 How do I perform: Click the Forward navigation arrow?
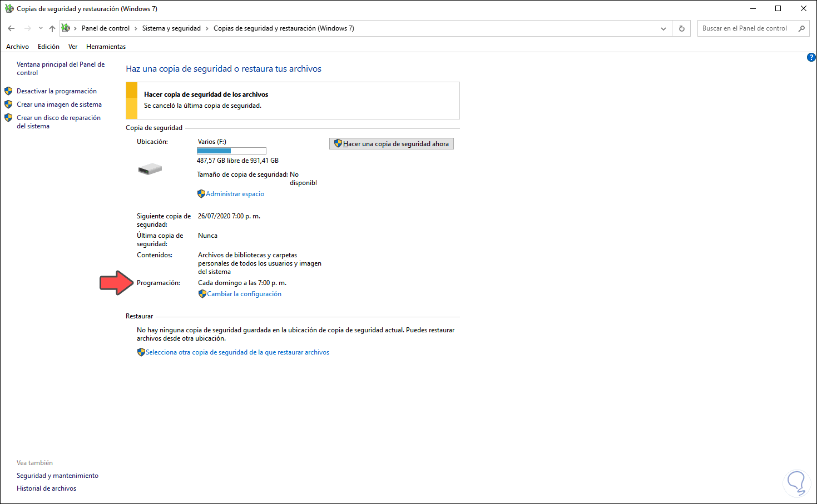point(27,28)
